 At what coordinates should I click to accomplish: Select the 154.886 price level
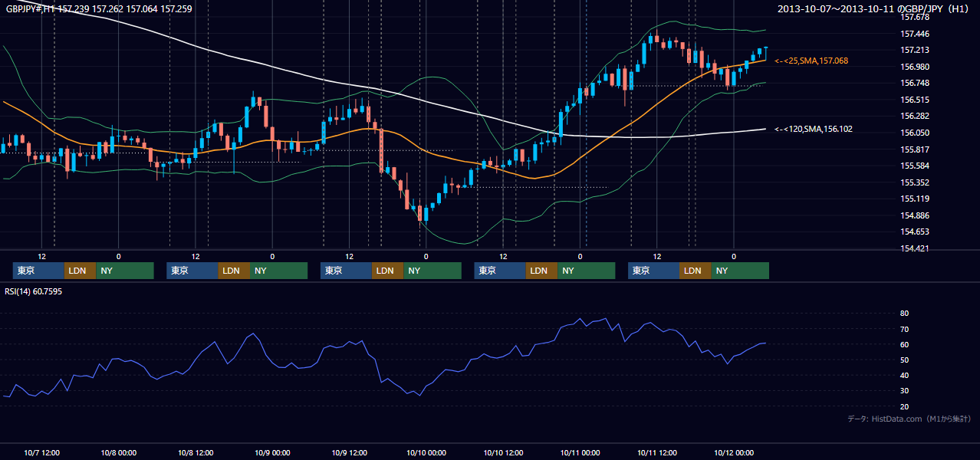[914, 215]
